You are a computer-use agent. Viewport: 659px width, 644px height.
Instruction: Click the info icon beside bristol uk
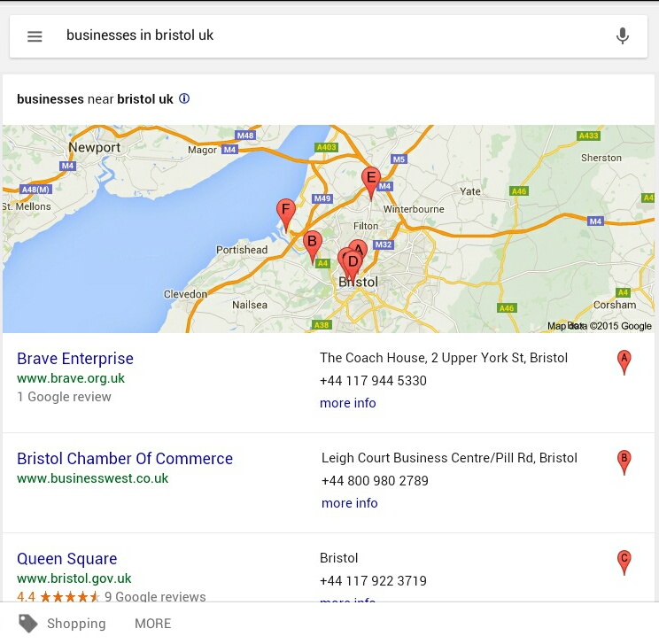[x=184, y=99]
